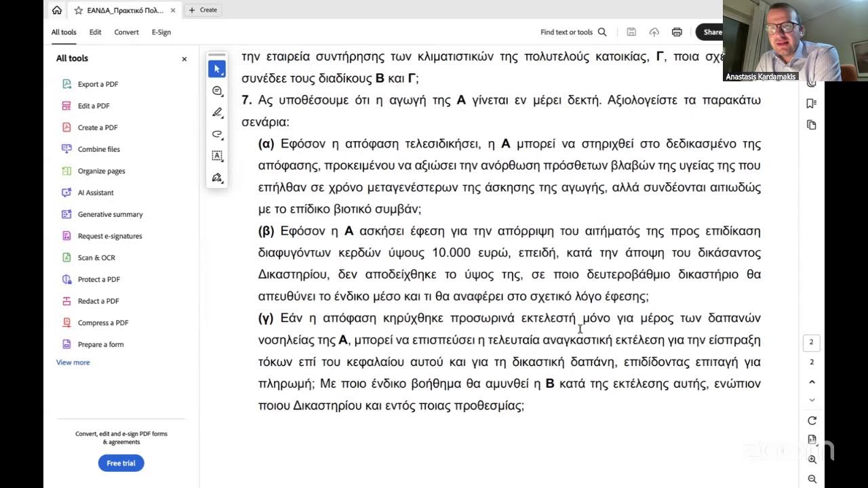Choose the Highlight pen tool
Screen dimensions: 868x488
pos(217,113)
